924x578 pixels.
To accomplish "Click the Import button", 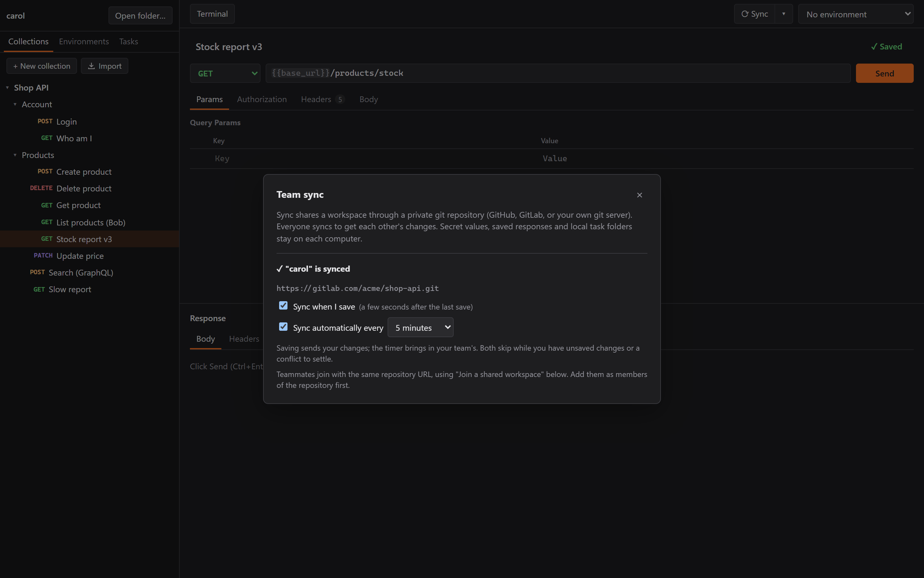I will click(104, 66).
